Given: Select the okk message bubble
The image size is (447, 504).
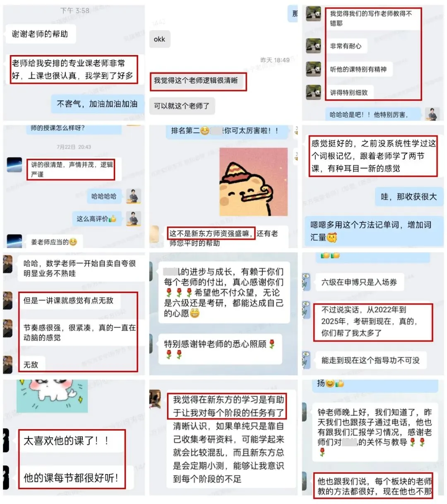Looking at the screenshot, I should click(159, 39).
